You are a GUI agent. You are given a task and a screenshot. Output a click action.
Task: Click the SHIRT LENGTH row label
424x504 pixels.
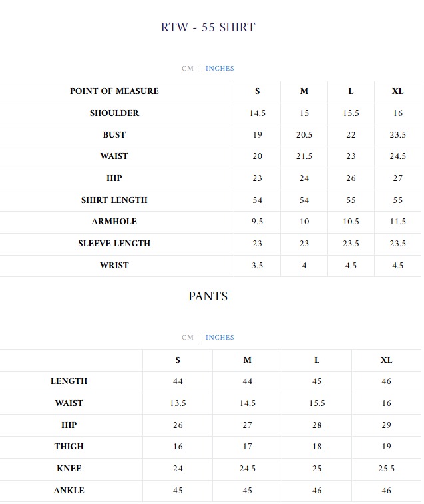tap(114, 200)
